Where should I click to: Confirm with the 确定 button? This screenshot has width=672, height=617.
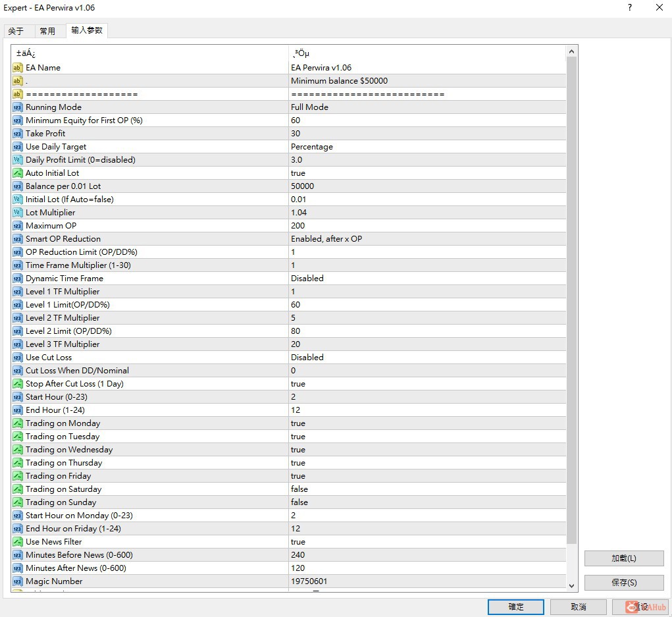coord(515,606)
